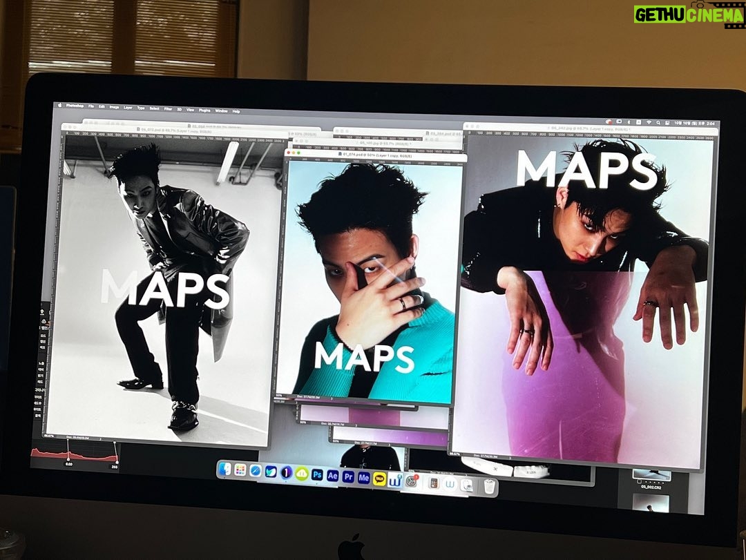
Task: Open the Preview document icon beside Trash
Action: (467, 485)
